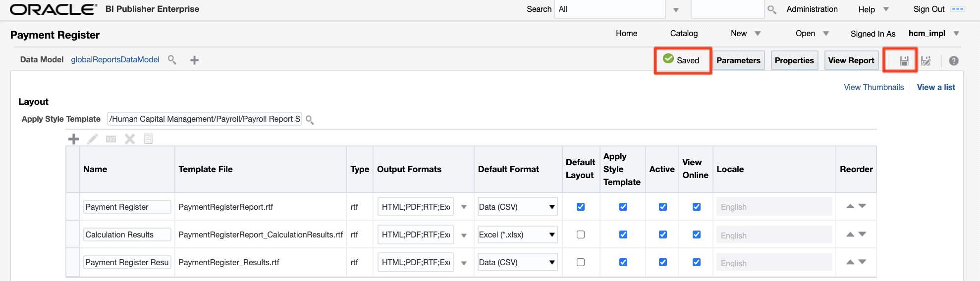
Task: Click the View Report button
Action: click(851, 60)
